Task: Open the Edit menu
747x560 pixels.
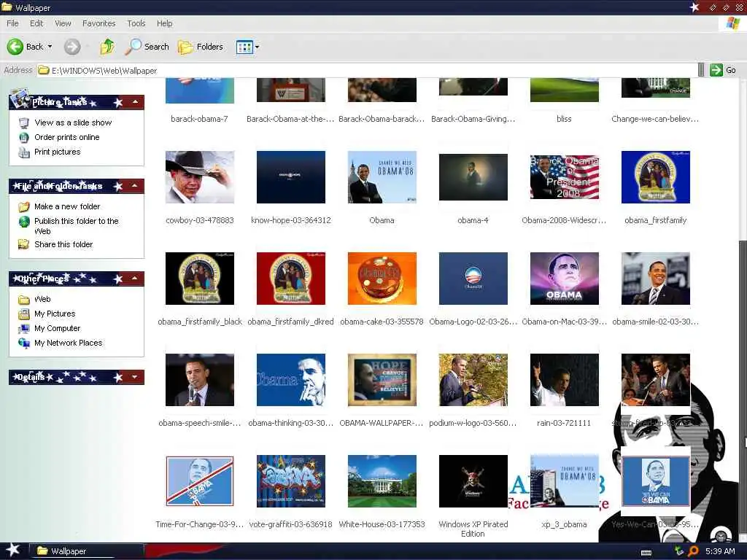Action: [36, 23]
